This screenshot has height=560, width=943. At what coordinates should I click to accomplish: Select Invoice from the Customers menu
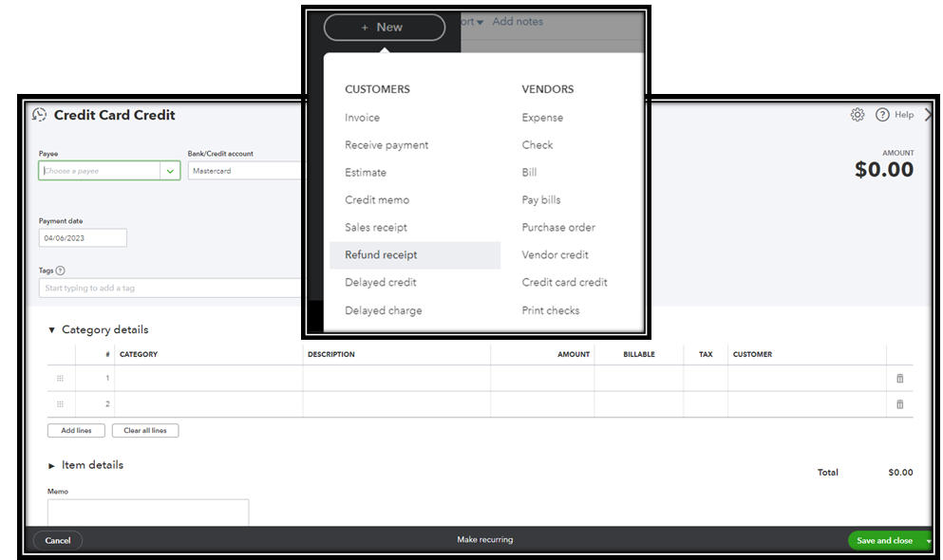coord(362,118)
